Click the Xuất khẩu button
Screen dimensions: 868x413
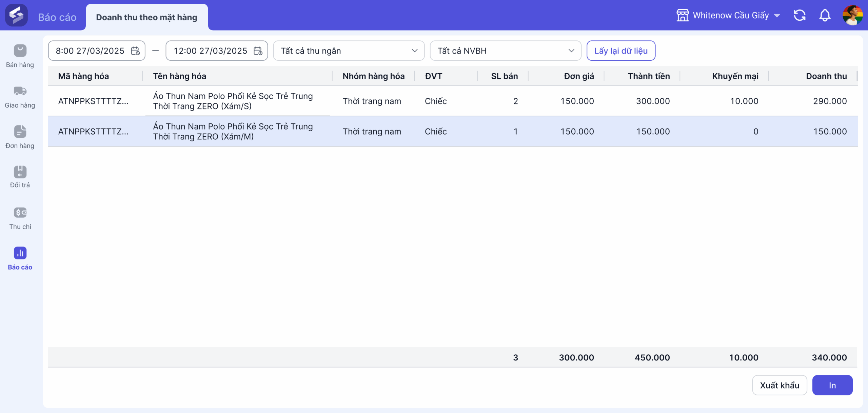pos(780,385)
